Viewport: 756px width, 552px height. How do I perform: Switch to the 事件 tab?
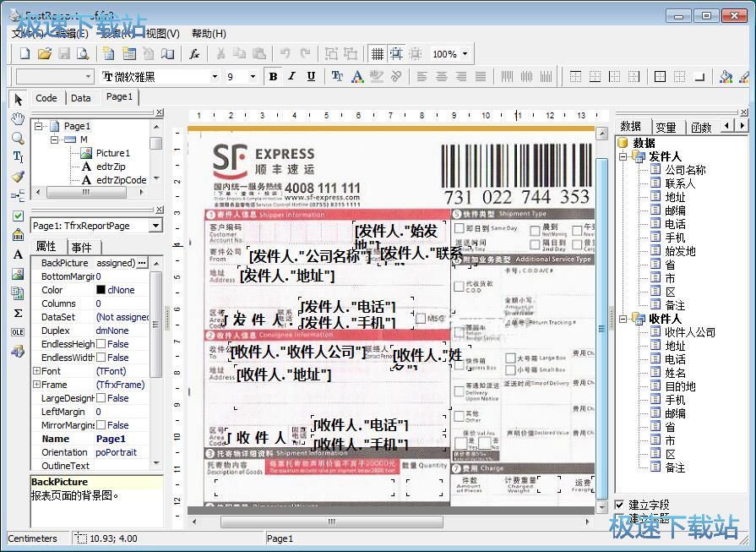pos(81,247)
